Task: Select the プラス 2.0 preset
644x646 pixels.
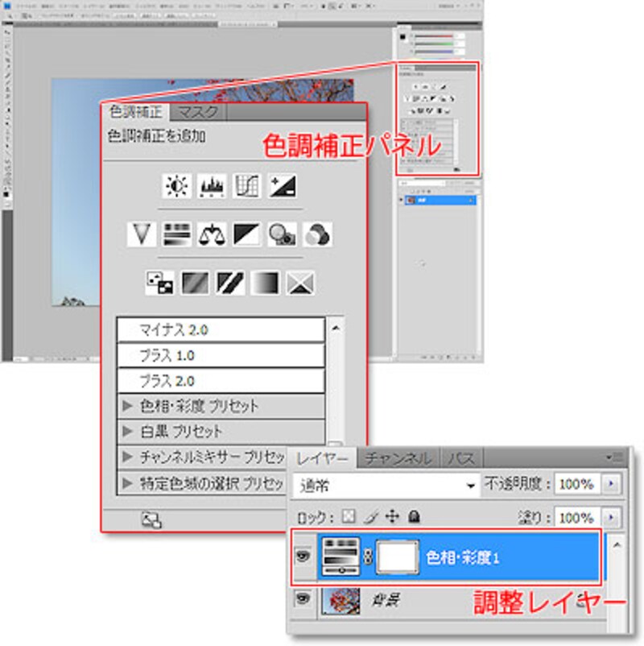Action: point(221,381)
